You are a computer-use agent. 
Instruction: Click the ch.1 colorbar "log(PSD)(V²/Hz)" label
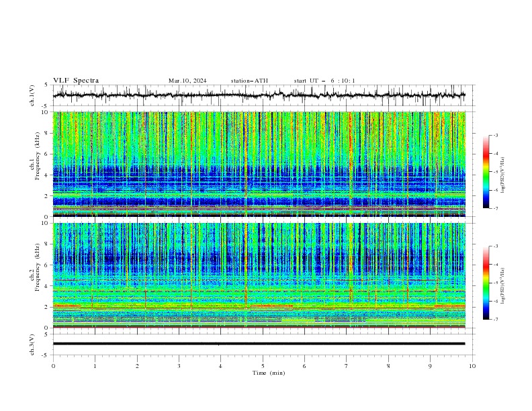tap(503, 175)
